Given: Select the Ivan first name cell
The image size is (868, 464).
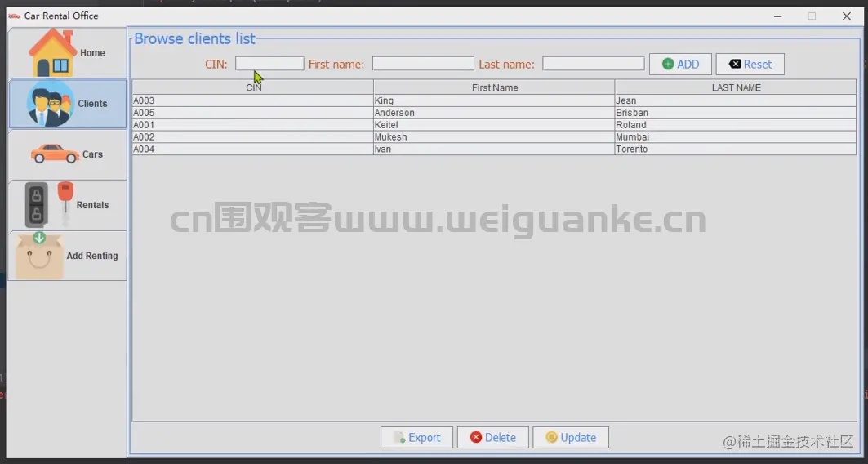Looking at the screenshot, I should pos(494,149).
